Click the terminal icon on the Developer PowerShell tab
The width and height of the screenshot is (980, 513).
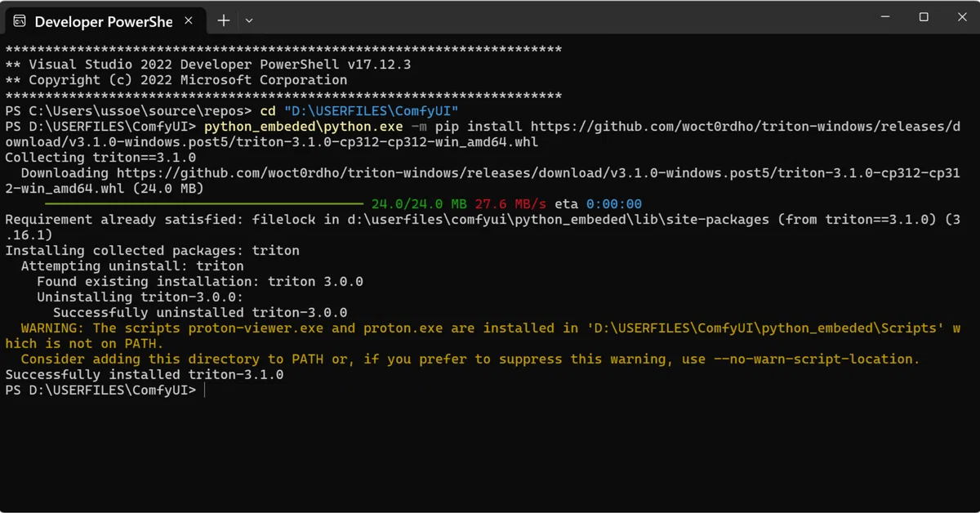point(19,21)
